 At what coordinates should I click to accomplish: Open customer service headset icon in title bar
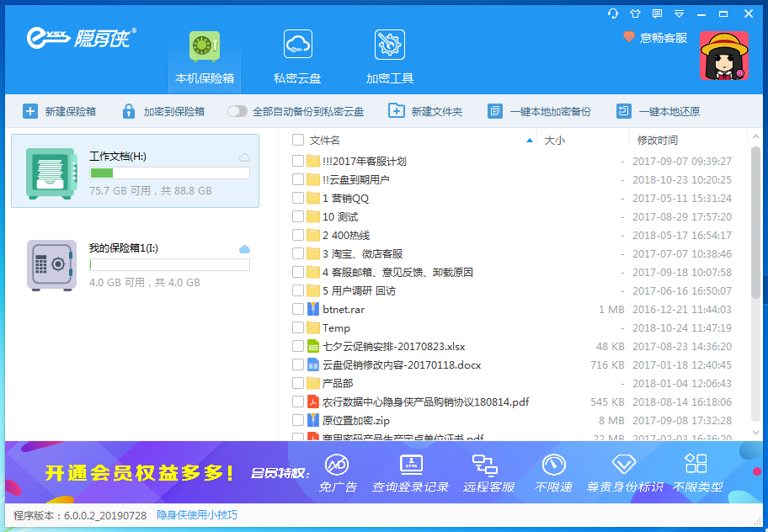click(613, 13)
